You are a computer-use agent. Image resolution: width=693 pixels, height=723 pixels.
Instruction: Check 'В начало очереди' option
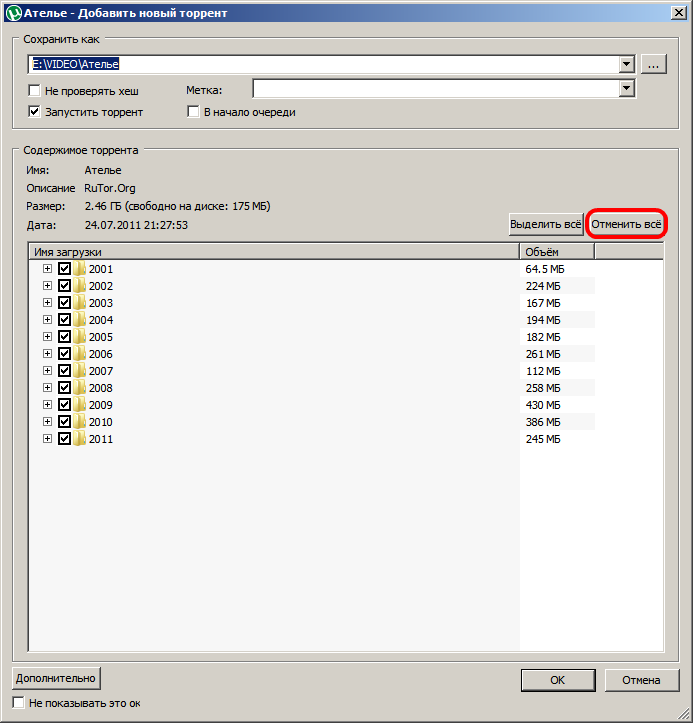point(194,112)
